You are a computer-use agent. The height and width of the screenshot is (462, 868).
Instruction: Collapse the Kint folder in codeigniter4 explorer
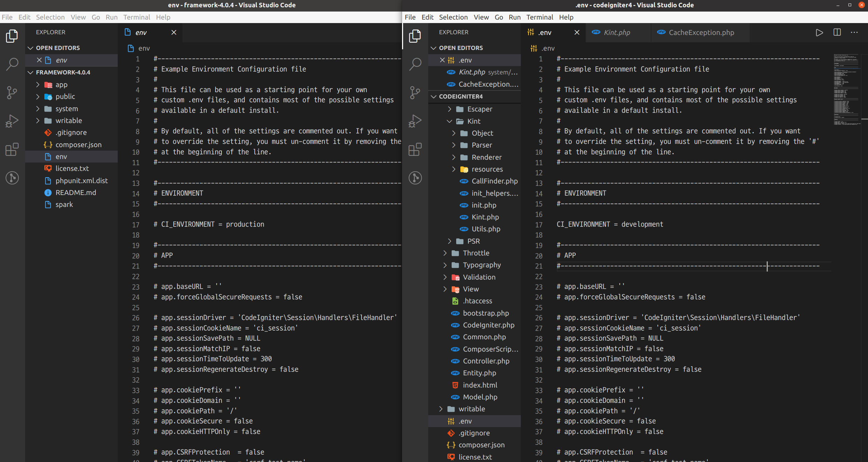[450, 121]
